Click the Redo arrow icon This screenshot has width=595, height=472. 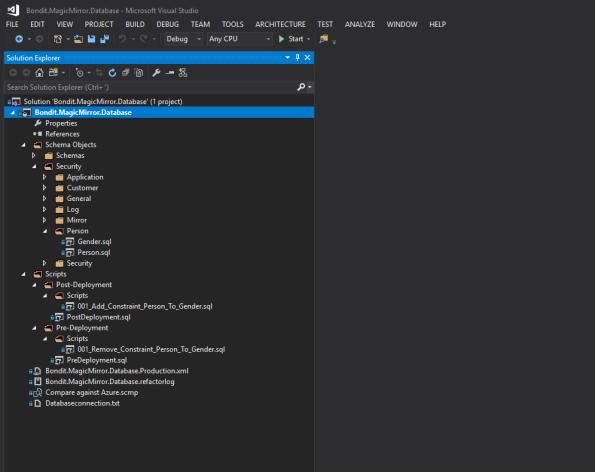point(143,39)
